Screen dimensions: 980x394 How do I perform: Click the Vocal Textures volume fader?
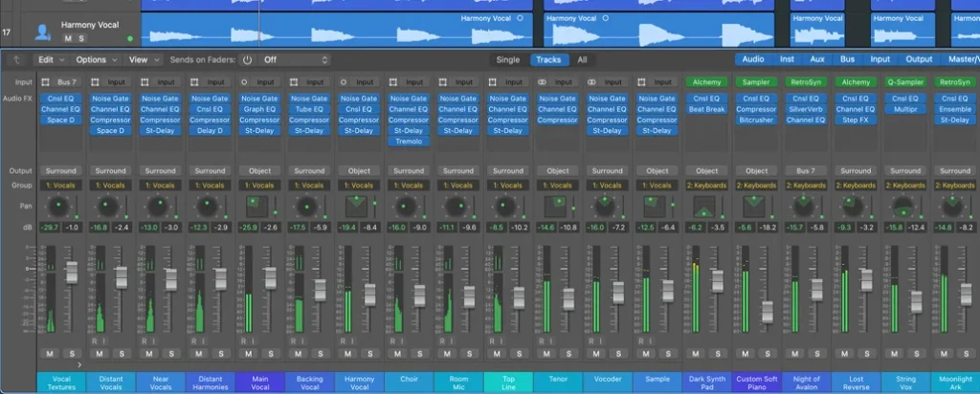[x=71, y=273]
